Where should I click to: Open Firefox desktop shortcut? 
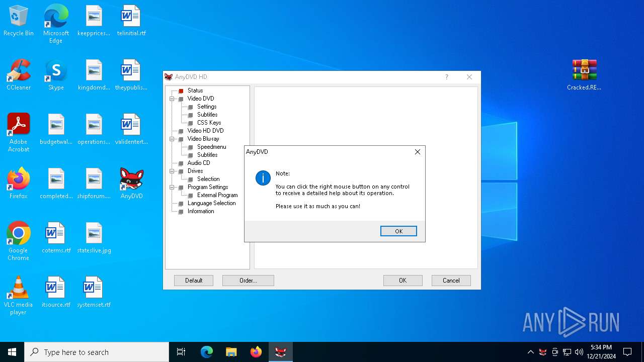(x=19, y=184)
